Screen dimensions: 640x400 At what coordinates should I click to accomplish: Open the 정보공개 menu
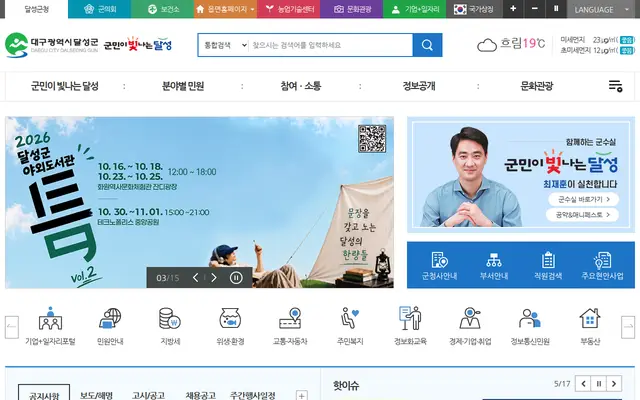click(x=419, y=86)
